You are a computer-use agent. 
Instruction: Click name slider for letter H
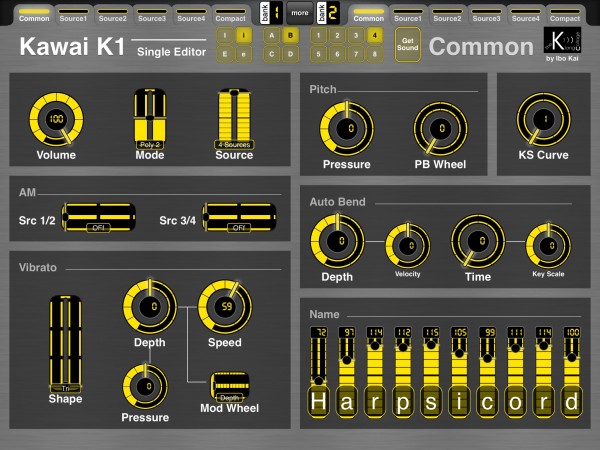tap(318, 372)
